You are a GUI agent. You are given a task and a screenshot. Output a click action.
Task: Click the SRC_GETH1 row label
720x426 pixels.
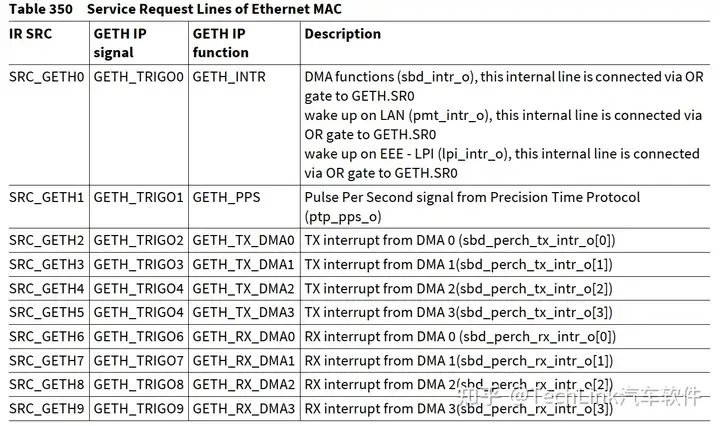[47, 197]
